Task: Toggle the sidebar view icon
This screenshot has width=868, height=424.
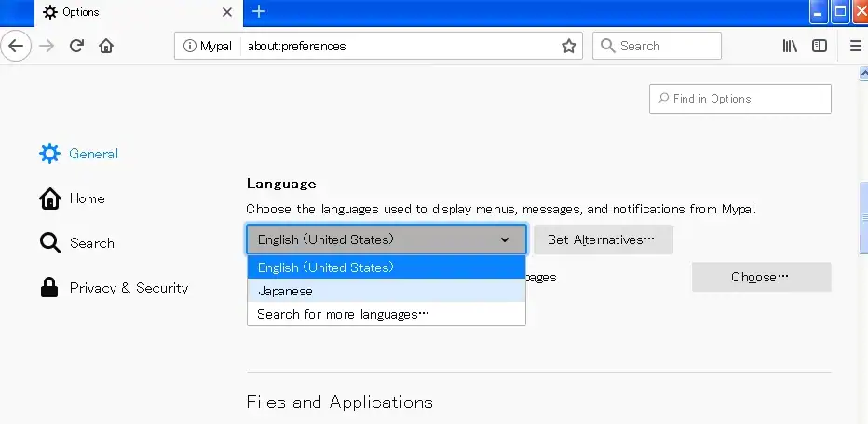Action: (820, 46)
